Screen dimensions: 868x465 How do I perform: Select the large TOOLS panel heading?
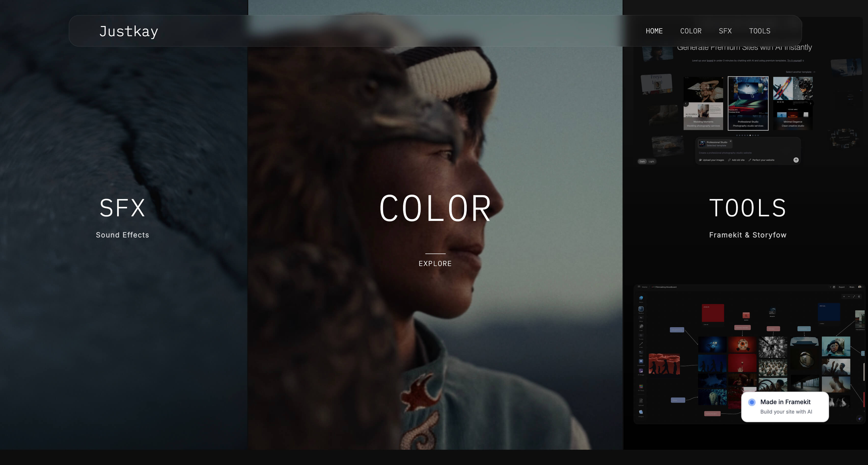[x=748, y=208]
